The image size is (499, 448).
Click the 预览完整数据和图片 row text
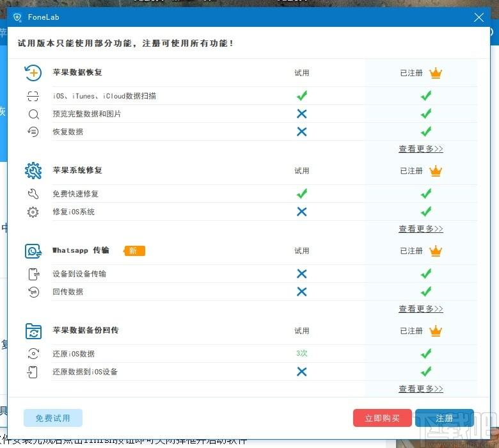[x=86, y=114]
